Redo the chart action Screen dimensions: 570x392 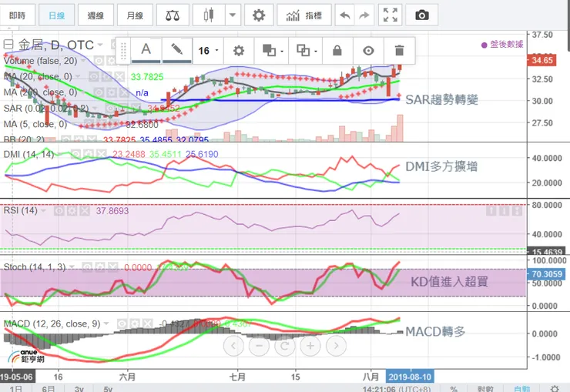click(364, 15)
